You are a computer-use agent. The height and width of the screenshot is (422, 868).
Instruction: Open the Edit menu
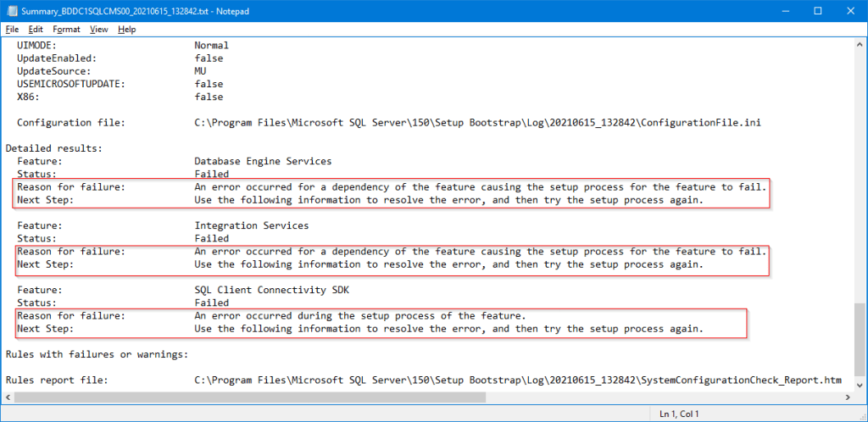point(36,29)
